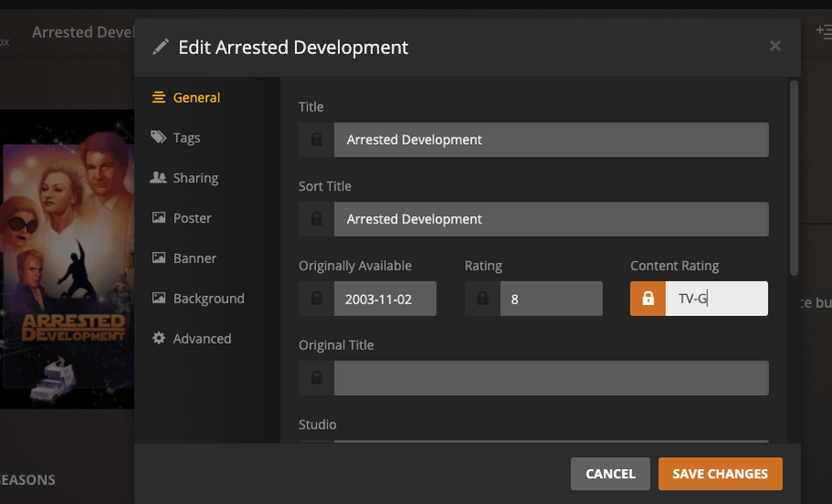Screen dimensions: 832x504
Task: Click the Title text field
Action: [550, 140]
